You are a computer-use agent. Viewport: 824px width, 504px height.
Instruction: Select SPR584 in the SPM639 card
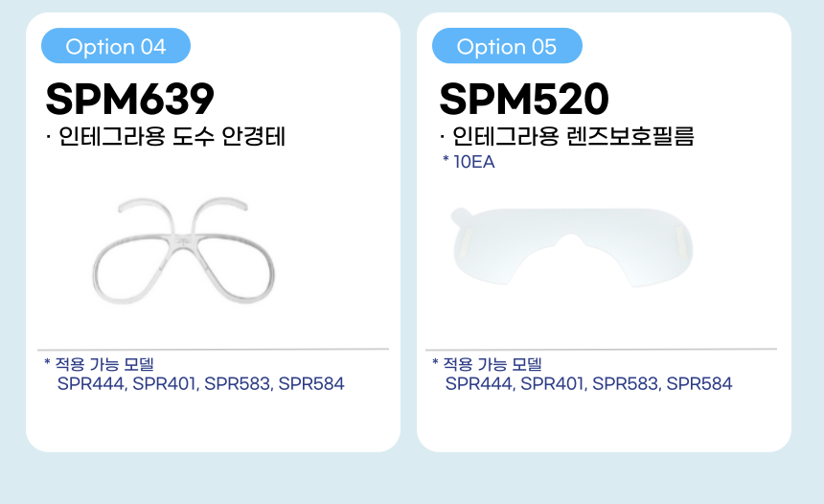point(310,384)
